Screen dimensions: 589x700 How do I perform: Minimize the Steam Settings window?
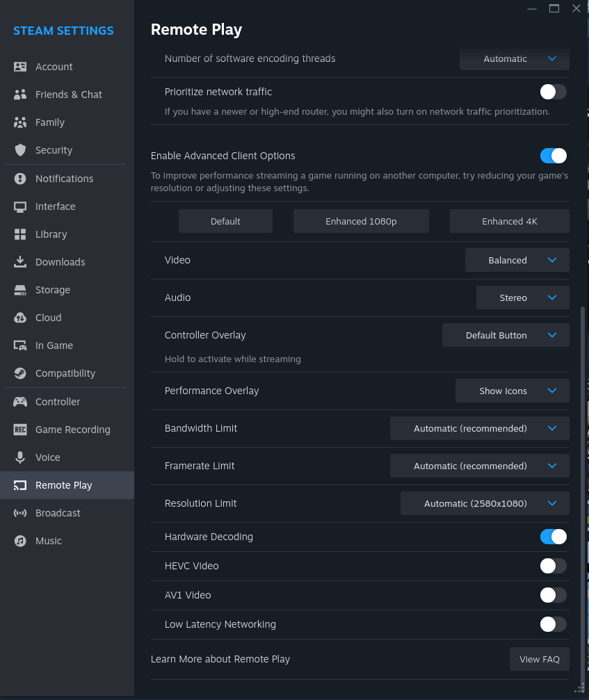532,8
